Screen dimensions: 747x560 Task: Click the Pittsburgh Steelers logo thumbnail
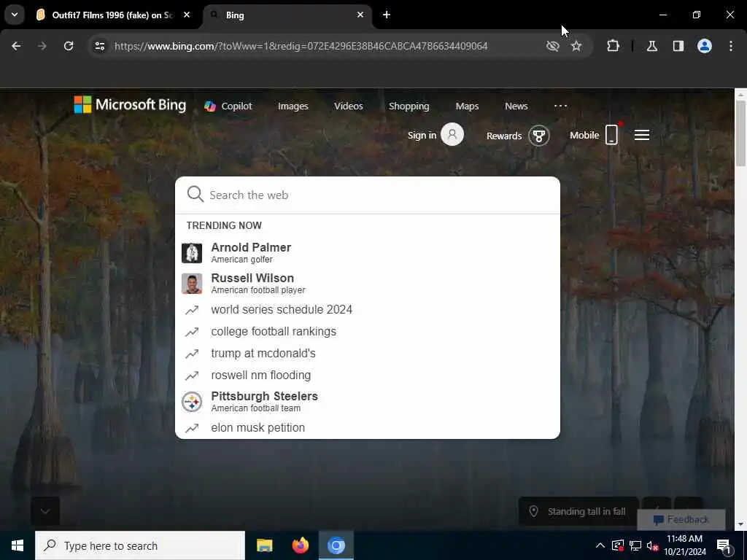click(x=192, y=402)
